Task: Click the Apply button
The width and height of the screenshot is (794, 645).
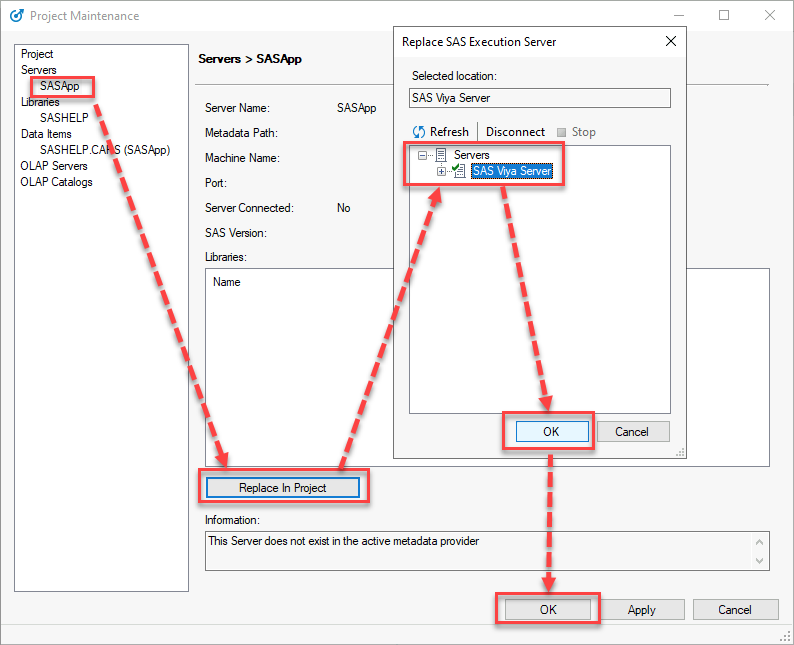Action: (x=642, y=610)
